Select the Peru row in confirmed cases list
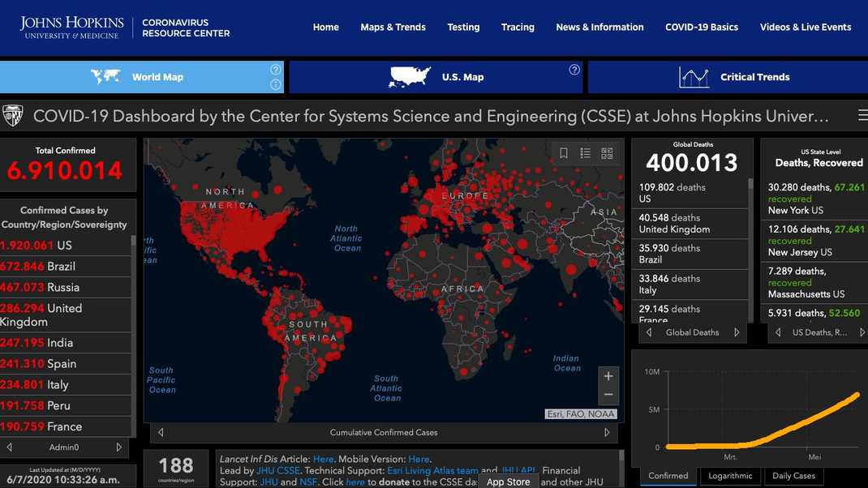The image size is (868, 488). click(x=66, y=405)
